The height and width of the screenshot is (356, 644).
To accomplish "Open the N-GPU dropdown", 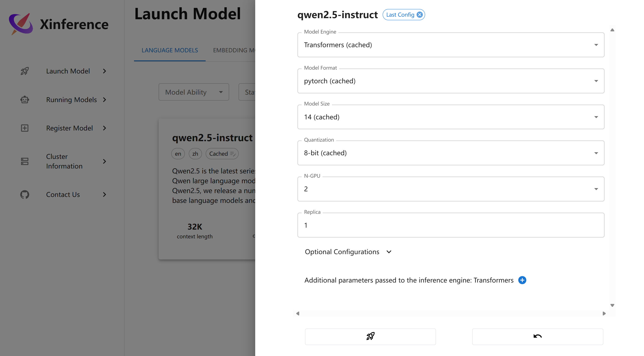I will point(451,189).
